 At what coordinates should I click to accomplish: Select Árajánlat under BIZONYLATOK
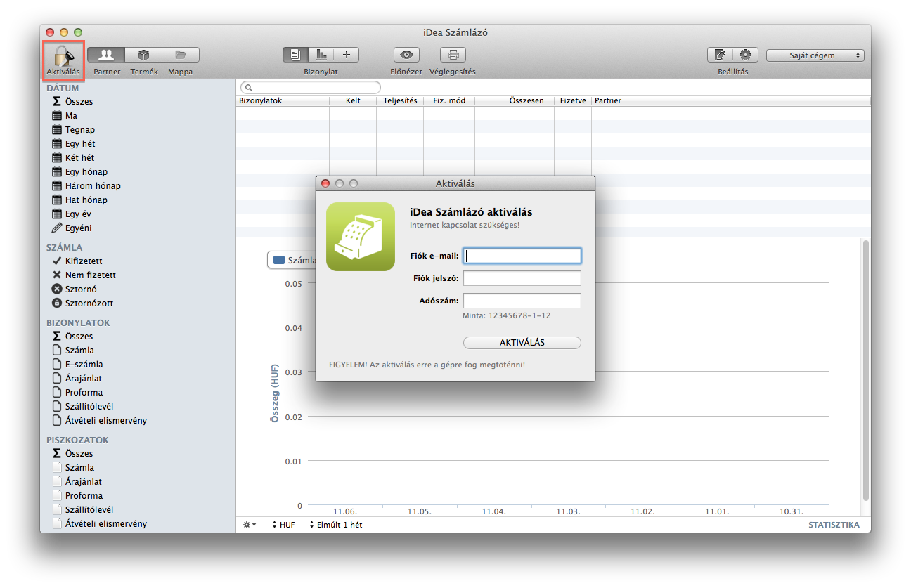(x=77, y=379)
